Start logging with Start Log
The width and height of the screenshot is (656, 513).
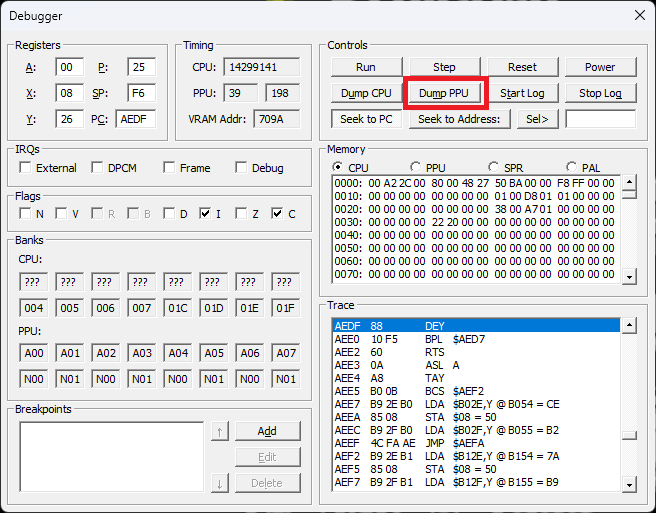pos(522,93)
